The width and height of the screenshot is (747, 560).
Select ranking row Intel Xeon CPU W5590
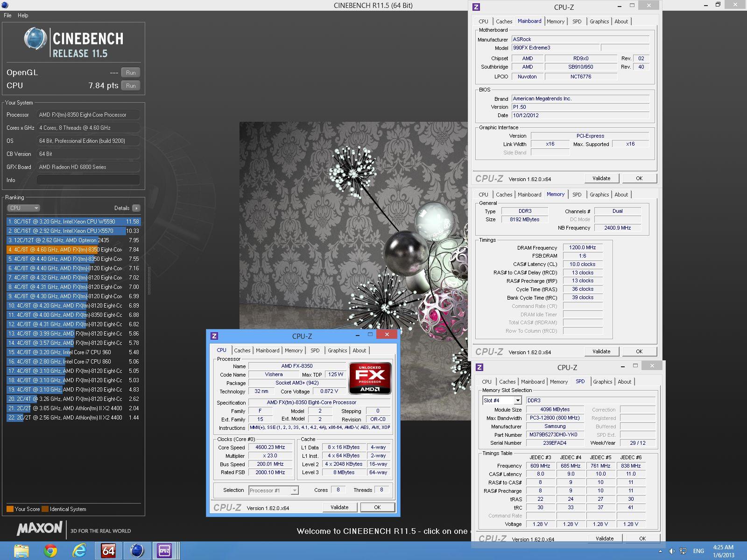[x=73, y=222]
